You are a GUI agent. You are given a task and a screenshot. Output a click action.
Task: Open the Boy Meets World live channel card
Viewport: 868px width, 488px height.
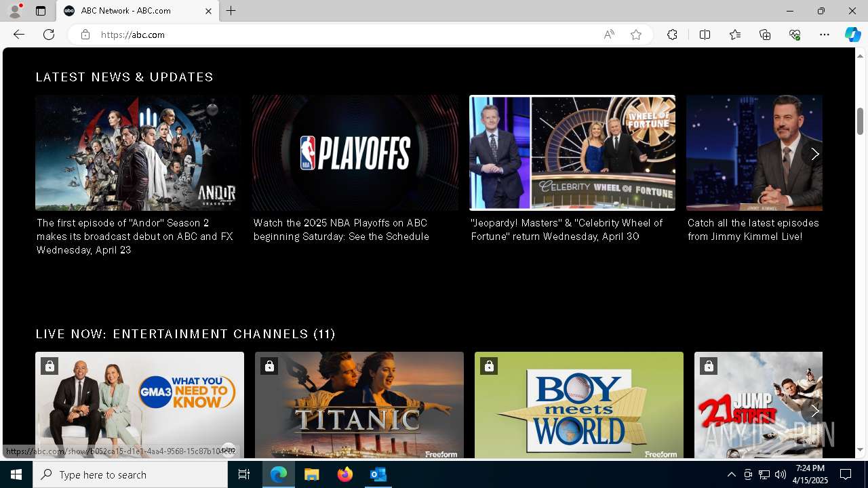[x=579, y=405]
